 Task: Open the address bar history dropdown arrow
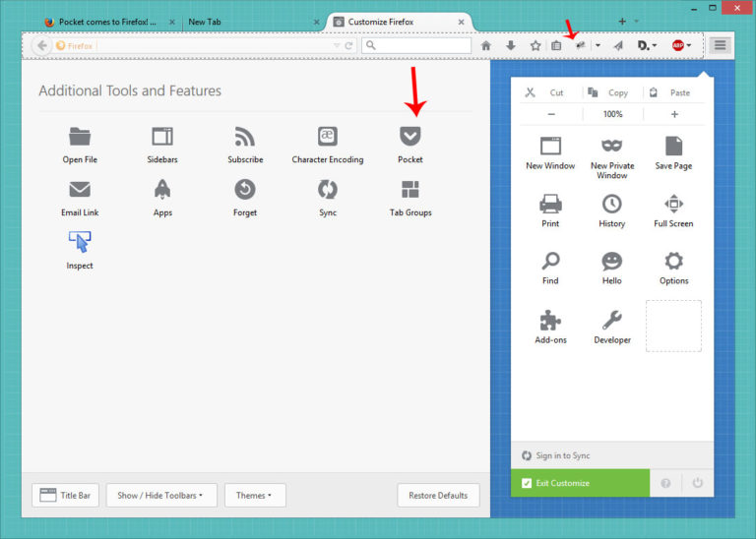click(x=337, y=46)
